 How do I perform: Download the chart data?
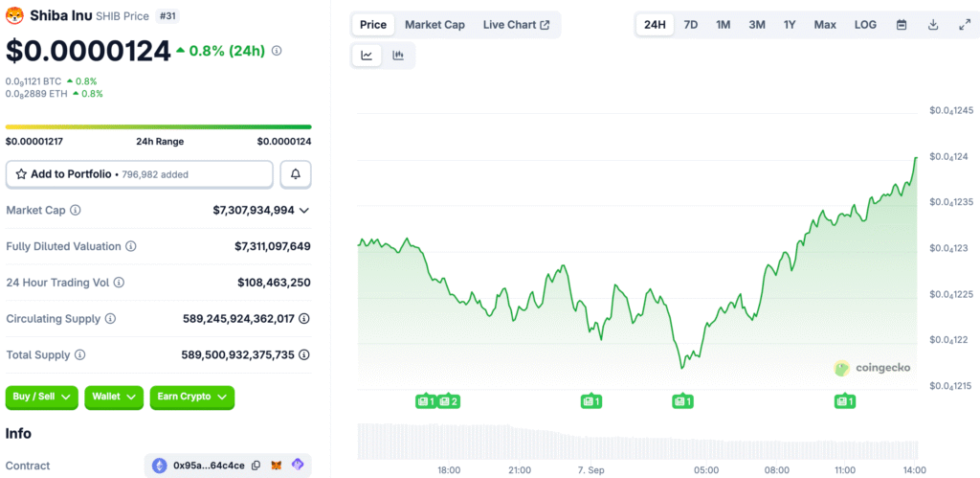[933, 25]
